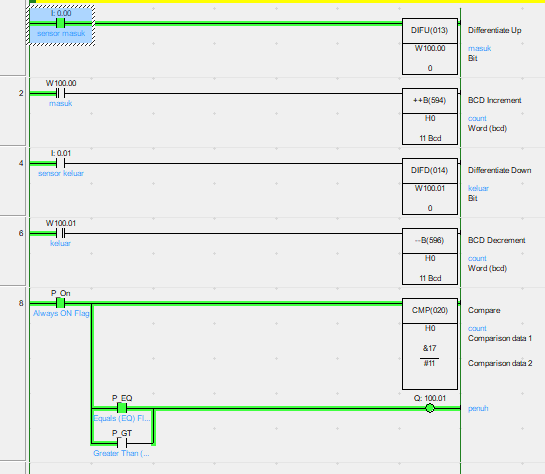This screenshot has width=545, height=474.
Task: Select the I:0.01 sensor keluar contact
Action: click(60, 163)
